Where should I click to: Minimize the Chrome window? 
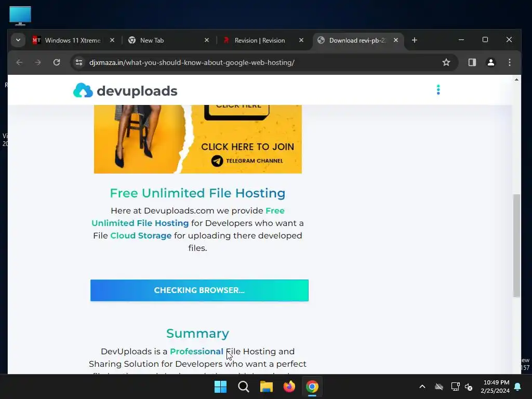pyautogui.click(x=461, y=39)
